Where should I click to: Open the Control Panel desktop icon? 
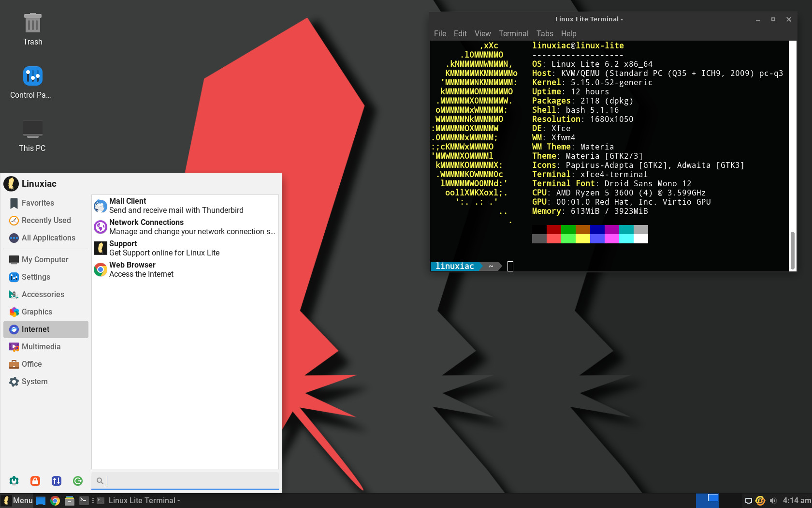coord(32,82)
